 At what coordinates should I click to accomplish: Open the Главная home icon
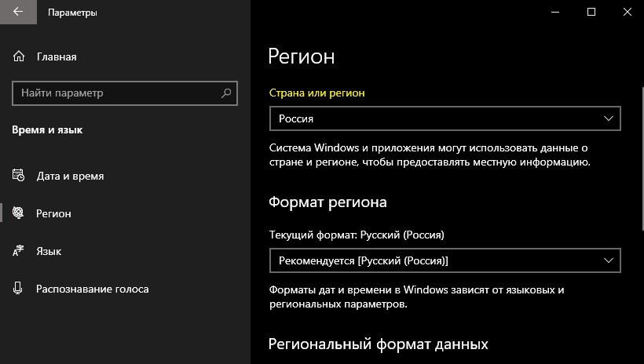coord(19,56)
